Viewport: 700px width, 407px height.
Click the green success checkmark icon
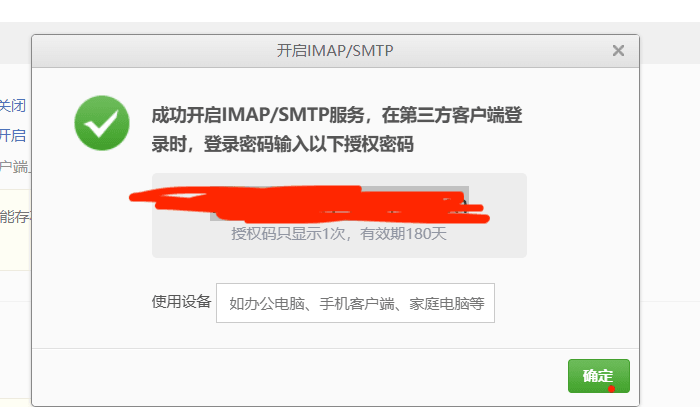point(102,123)
